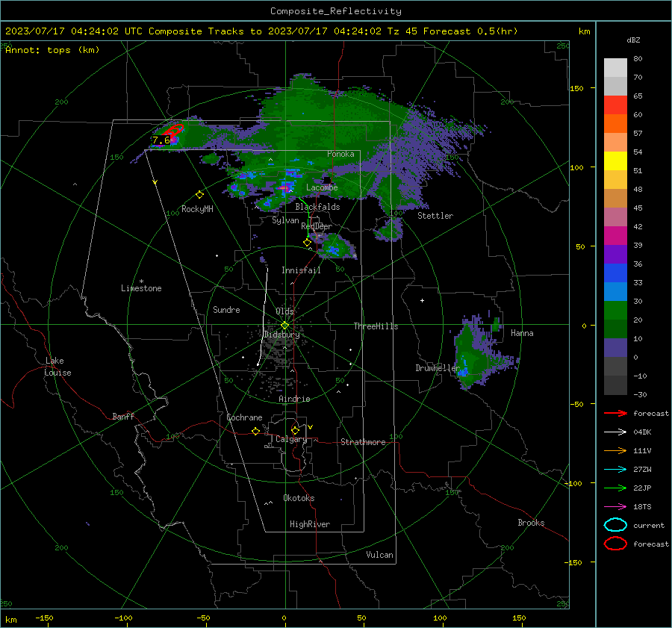Click the Limestone label
This screenshot has width=672, height=628.
141,288
